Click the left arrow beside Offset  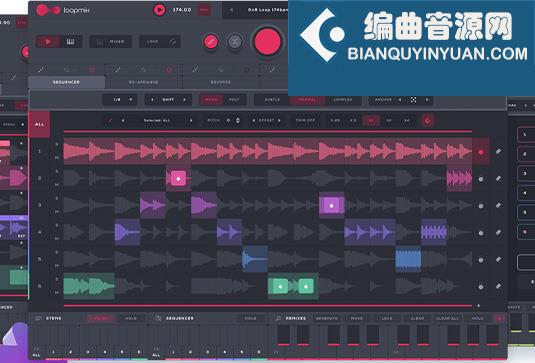[x=254, y=120]
